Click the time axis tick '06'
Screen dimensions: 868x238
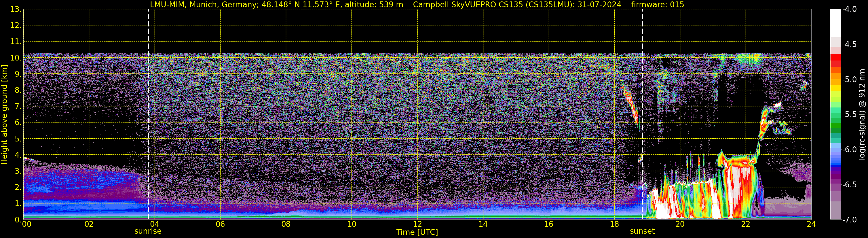pyautogui.click(x=220, y=224)
